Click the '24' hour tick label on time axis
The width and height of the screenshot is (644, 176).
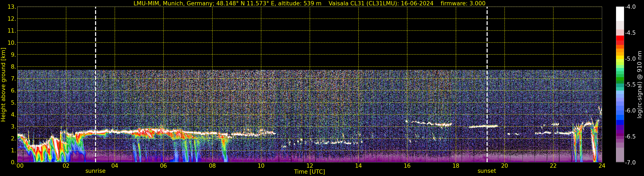click(x=602, y=166)
